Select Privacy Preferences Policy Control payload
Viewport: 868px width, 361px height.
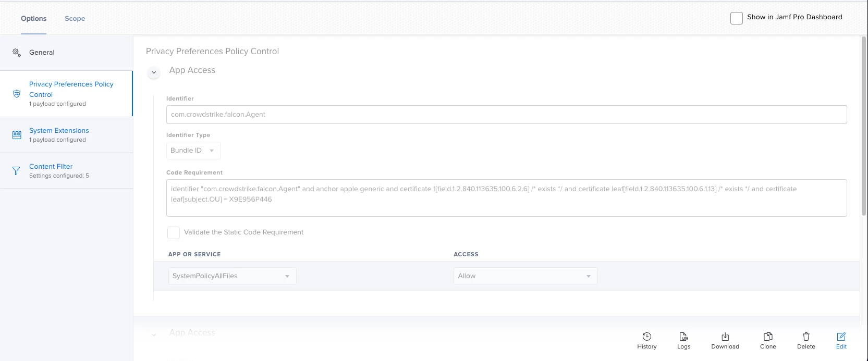[66, 94]
